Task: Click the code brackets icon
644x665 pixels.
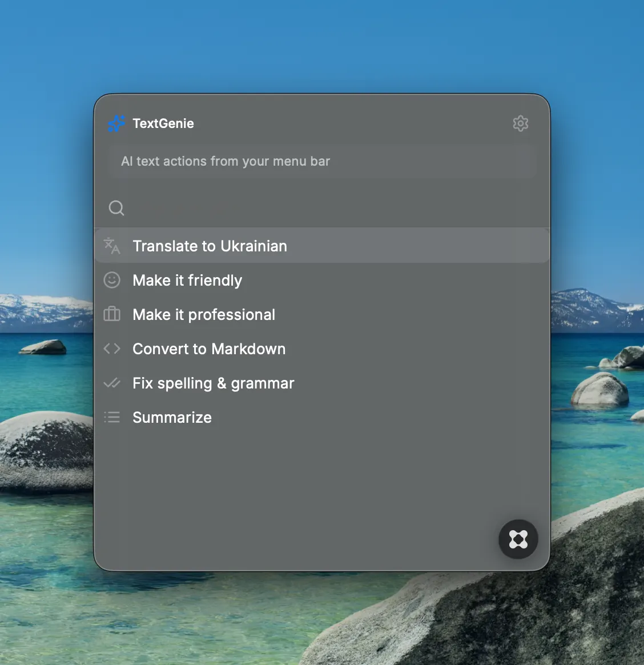Action: coord(112,348)
